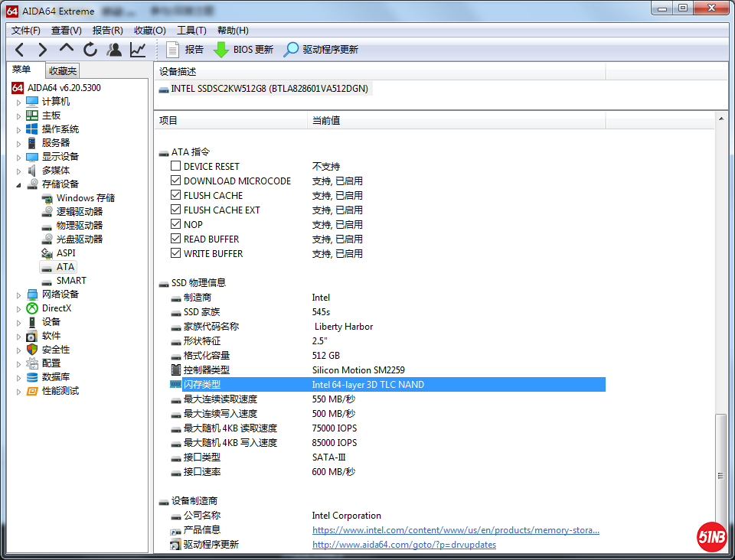Viewport: 735px width, 560px height.
Task: Expand the 计算机 tree node
Action: [19, 102]
